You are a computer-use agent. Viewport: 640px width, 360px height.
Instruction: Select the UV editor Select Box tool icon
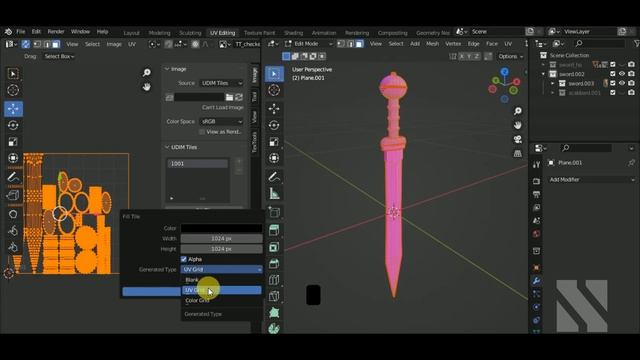13,74
